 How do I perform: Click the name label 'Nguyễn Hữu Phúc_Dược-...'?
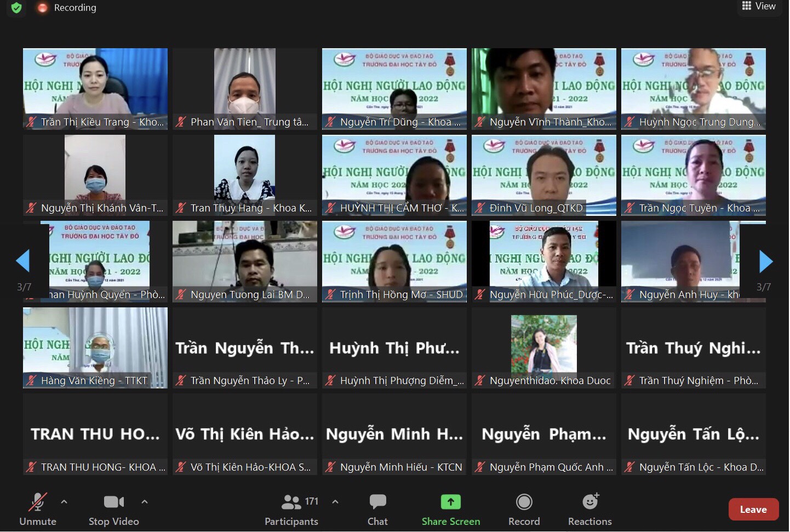pos(551,295)
